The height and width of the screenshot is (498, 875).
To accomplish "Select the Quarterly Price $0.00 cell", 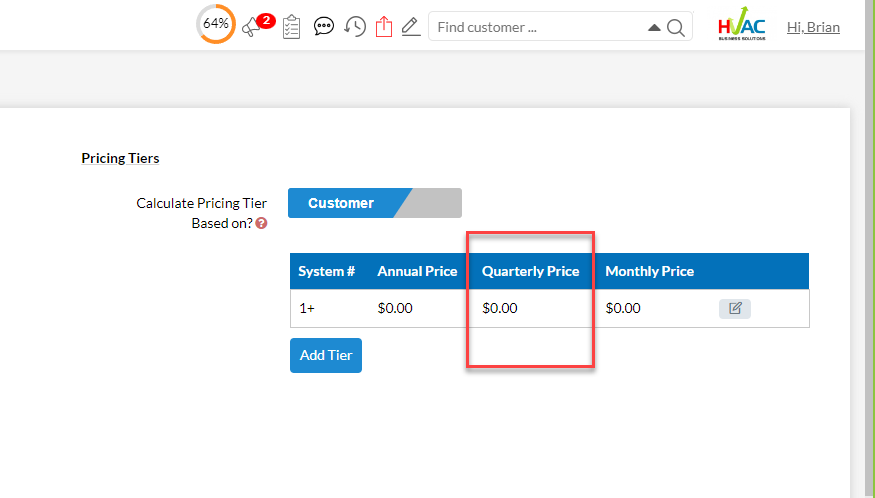I will tap(500, 308).
